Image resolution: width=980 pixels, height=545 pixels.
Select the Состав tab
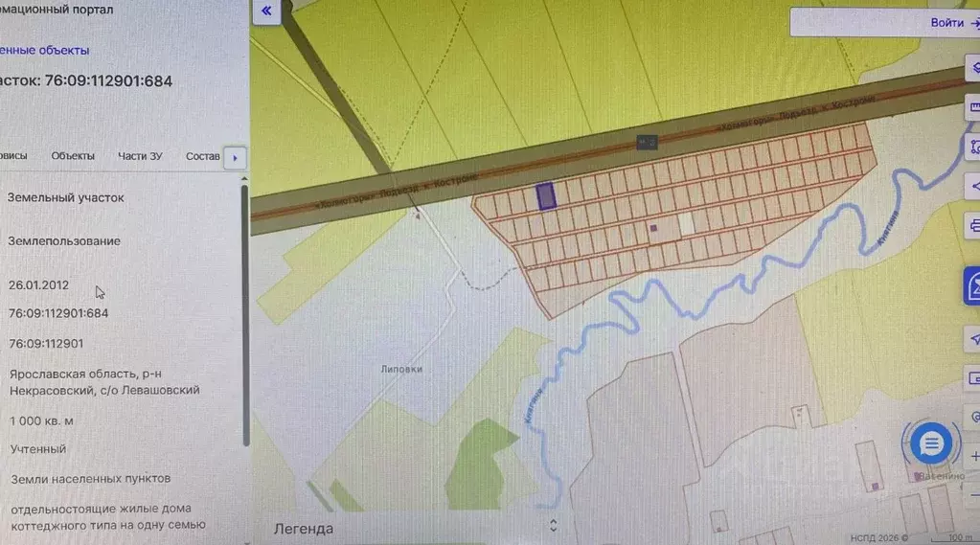(202, 156)
